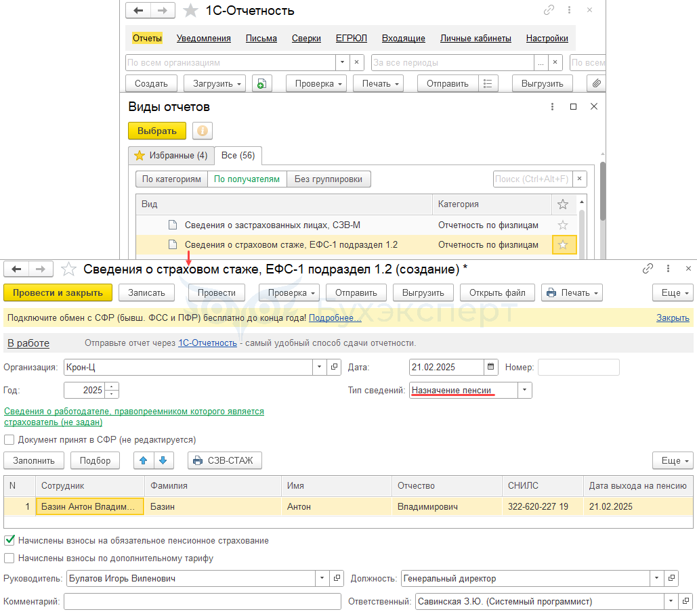Open Руководитель record icon
Screen dimensions: 697x616
(x=337, y=578)
